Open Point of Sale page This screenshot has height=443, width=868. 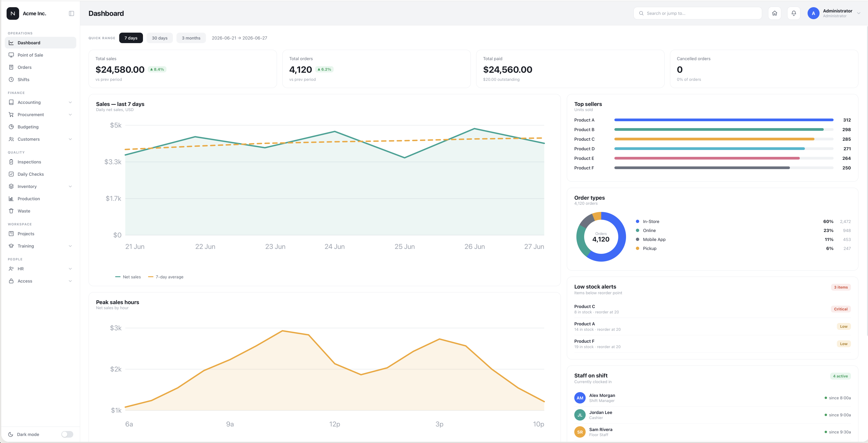tap(40, 55)
